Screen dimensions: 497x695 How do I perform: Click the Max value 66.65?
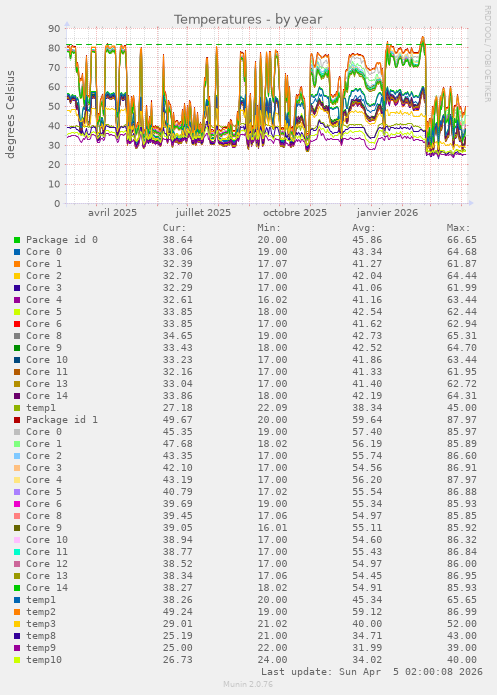click(x=462, y=240)
